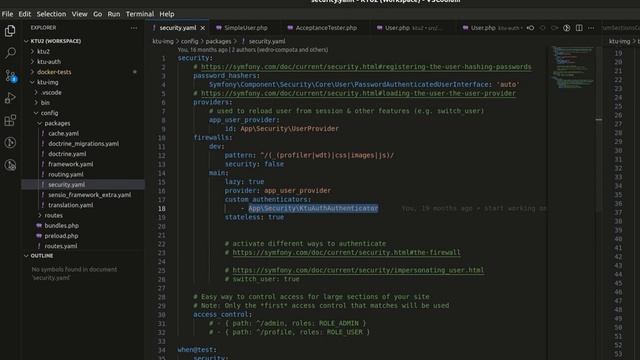This screenshot has height=360, width=640.
Task: Expand the docker-tests folder
Action: (x=32, y=72)
